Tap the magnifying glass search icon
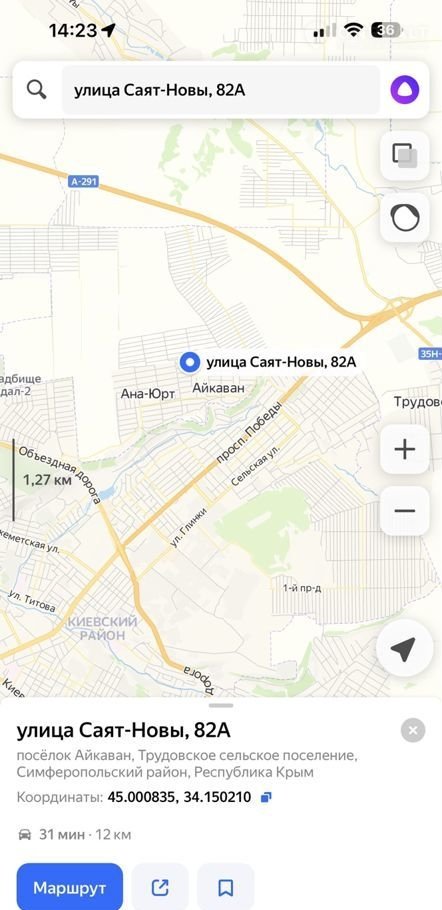 tap(37, 90)
